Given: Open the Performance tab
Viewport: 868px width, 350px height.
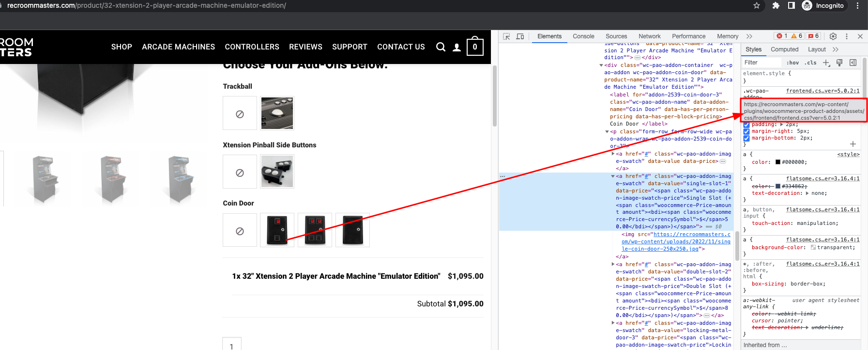Looking at the screenshot, I should click(688, 36).
